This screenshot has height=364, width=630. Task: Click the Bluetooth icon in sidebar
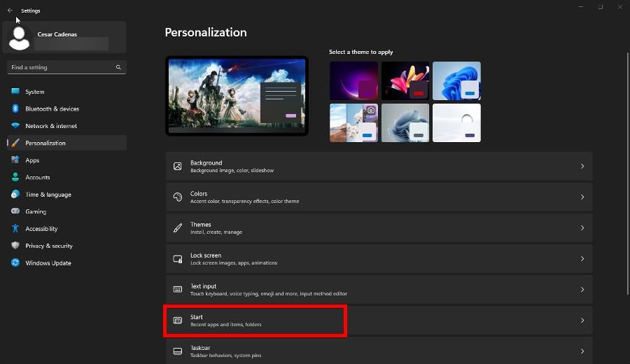15,108
